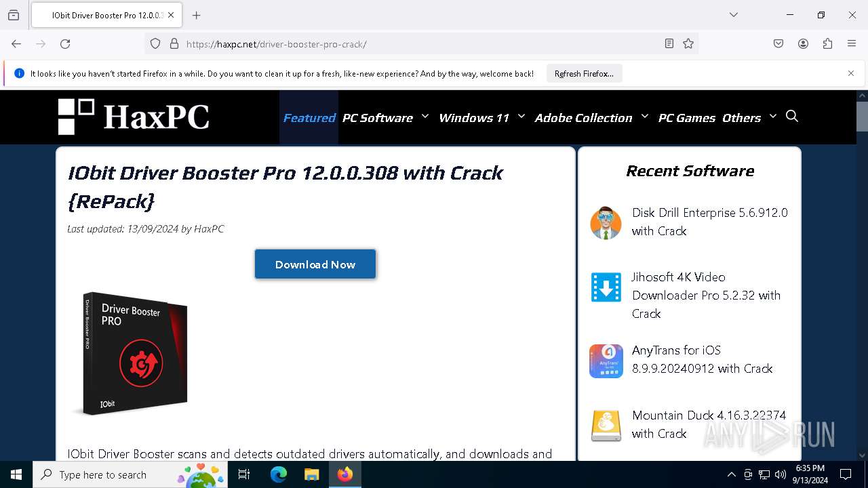Image resolution: width=868 pixels, height=488 pixels.
Task: Open File Explorer from taskbar
Action: point(311,474)
